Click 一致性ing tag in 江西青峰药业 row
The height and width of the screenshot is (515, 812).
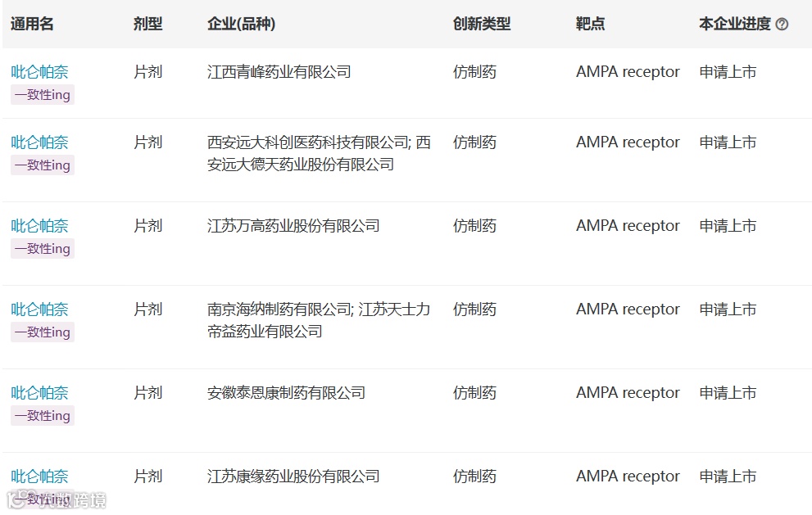43,95
